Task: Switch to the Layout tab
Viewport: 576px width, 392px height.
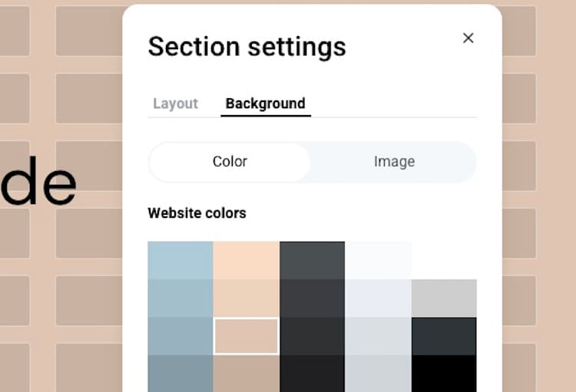Action: click(175, 104)
